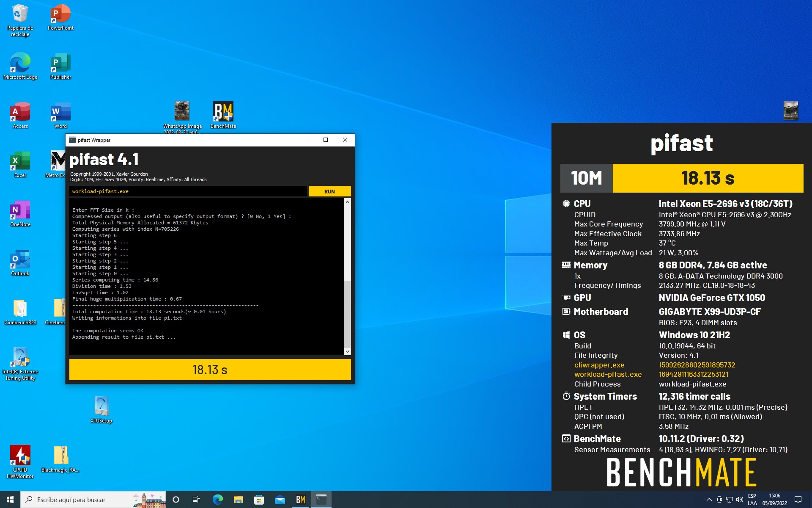Click the NVIDIA GeForce GTX 1050 text
The width and height of the screenshot is (812, 508).
pyautogui.click(x=712, y=298)
